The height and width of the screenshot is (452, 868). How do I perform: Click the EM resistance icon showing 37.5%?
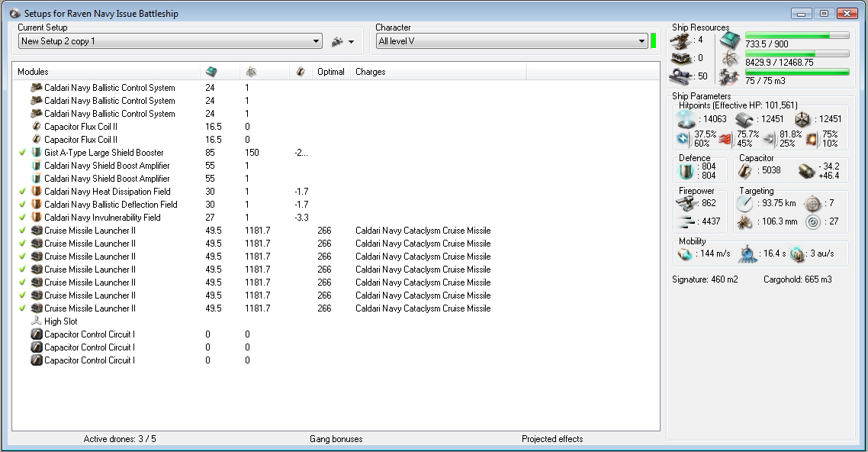(x=683, y=138)
